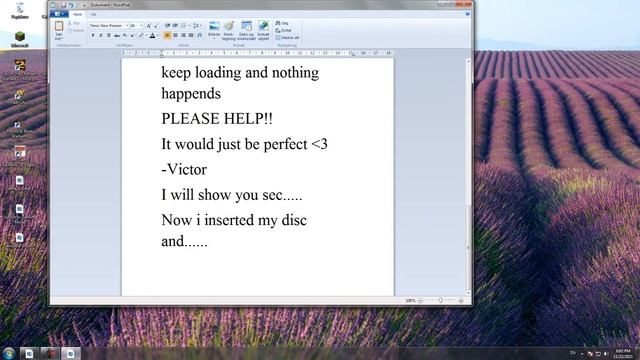The image size is (640, 360).
Task: Click the network icon in system tray
Action: pos(598,353)
